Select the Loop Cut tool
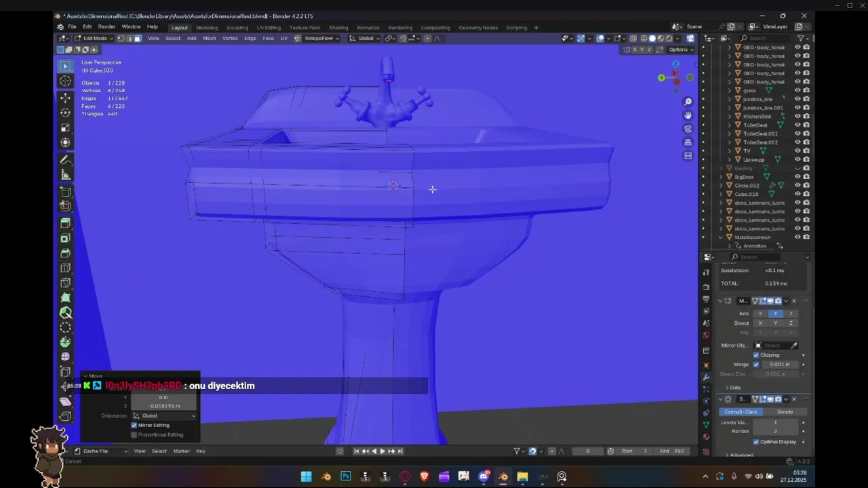 pyautogui.click(x=65, y=268)
